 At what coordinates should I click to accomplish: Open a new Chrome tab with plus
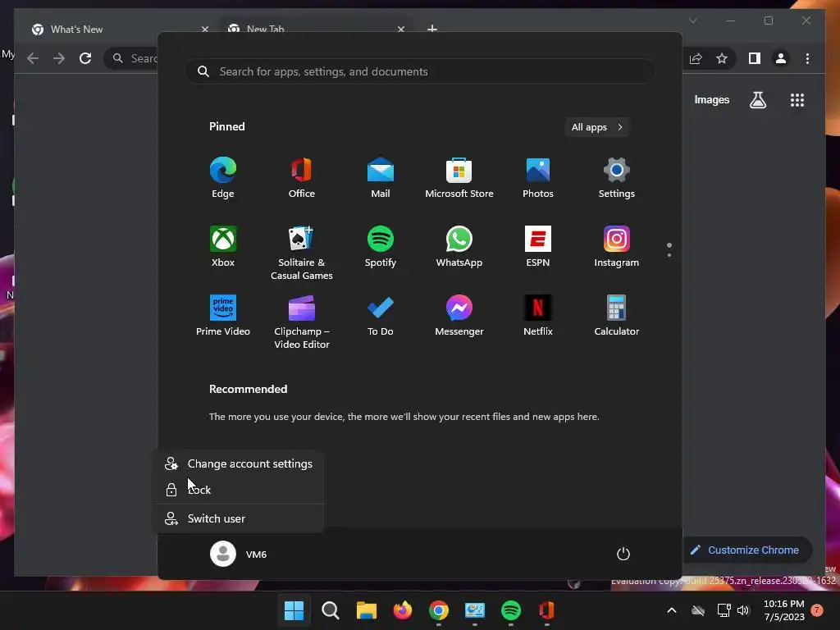432,29
